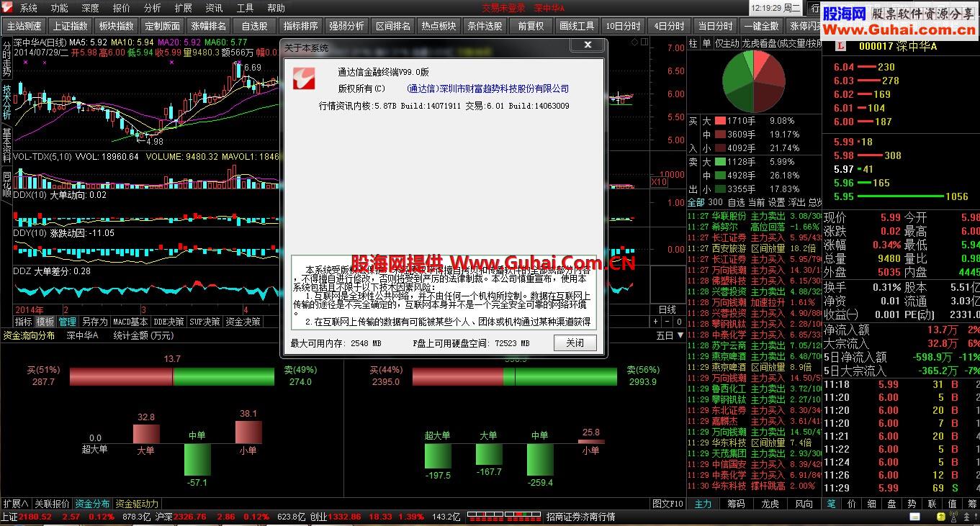Click the Tongdaxin logo in about dialog
The height and width of the screenshot is (526, 980).
coord(304,77)
